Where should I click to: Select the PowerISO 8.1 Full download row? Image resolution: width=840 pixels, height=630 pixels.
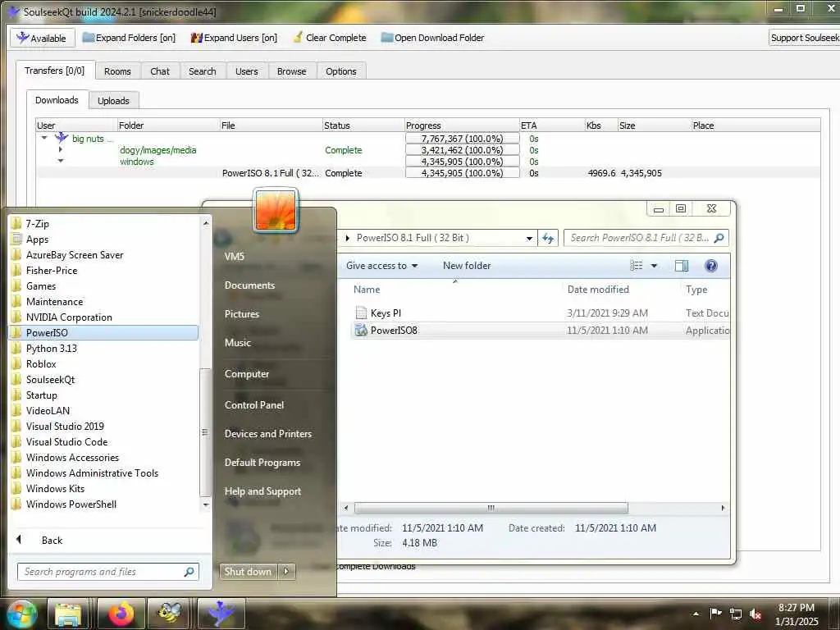[428, 173]
